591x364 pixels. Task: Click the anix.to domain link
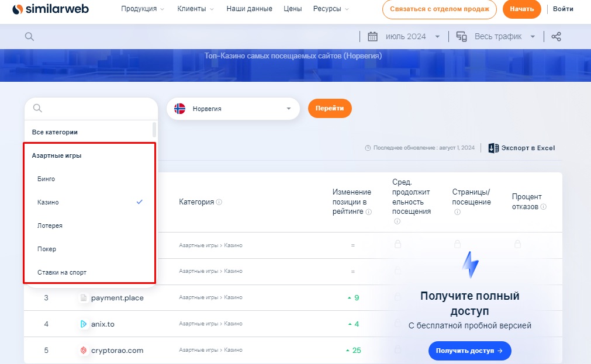click(102, 324)
